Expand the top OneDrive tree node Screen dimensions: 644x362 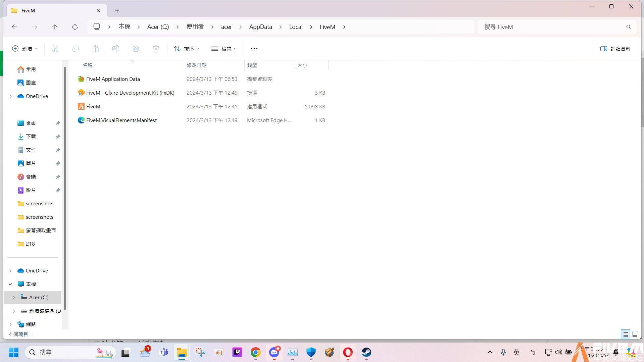pos(10,96)
